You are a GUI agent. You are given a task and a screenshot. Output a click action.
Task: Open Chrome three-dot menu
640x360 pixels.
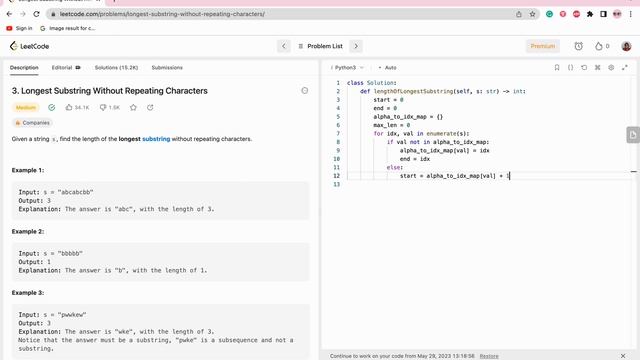tap(631, 14)
